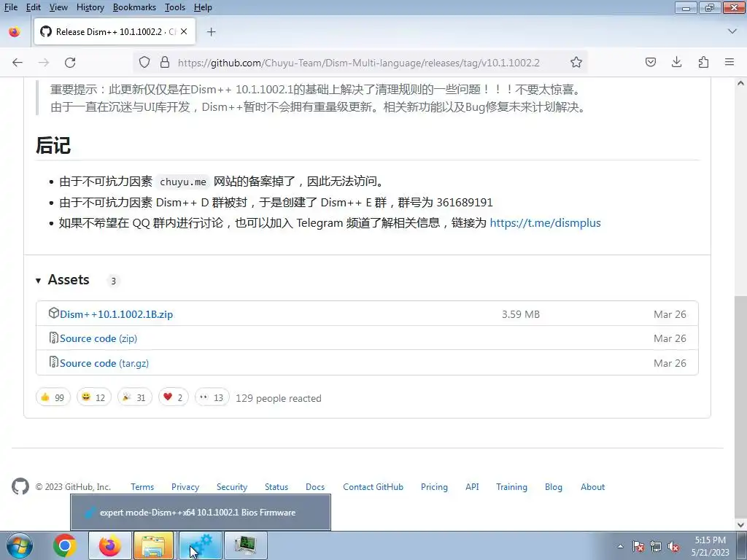Toggle eyes reaction with 13
The height and width of the screenshot is (560, 747).
[212, 397]
